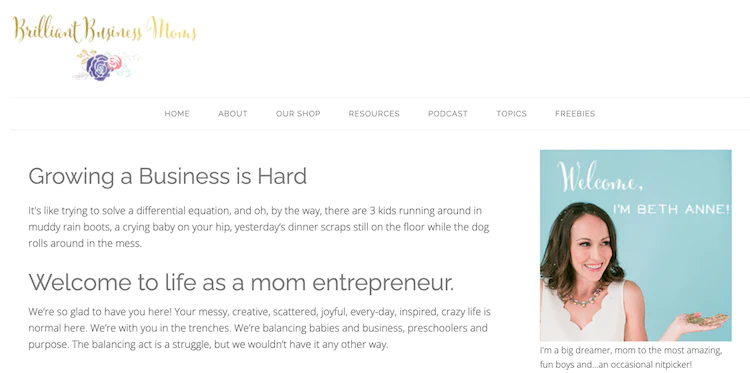Click the Welcome I'm Beth Anne photo
Screen dimensions: 750x373
pos(636,245)
